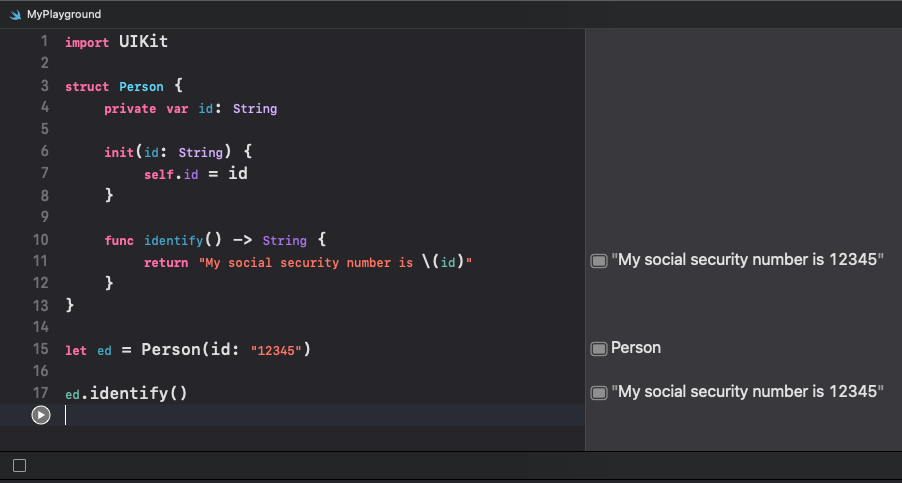Screen dimensions: 902x483
Task: Click line 17 social security result text
Action: point(747,392)
